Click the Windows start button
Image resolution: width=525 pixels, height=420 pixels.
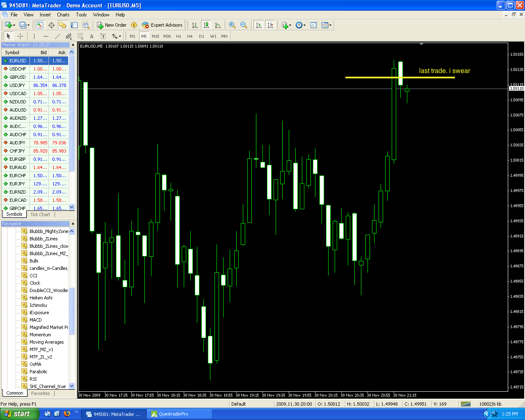20,414
